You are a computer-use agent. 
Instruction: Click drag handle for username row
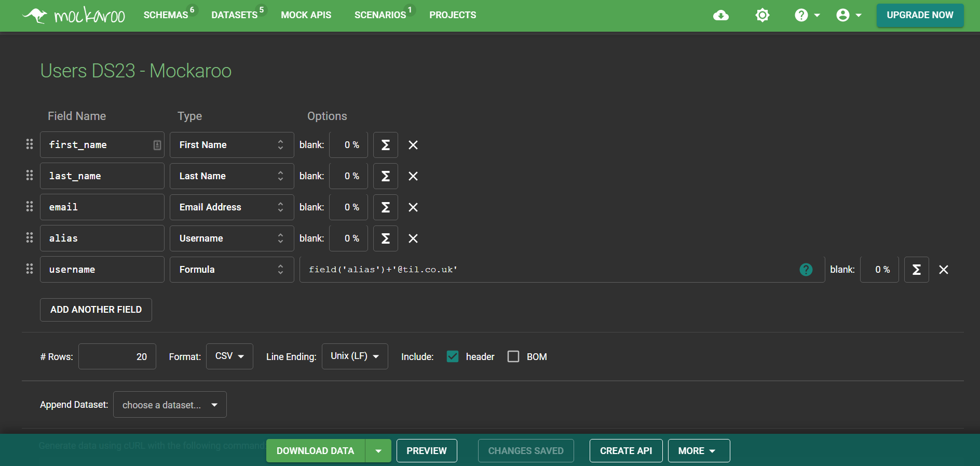click(x=30, y=269)
